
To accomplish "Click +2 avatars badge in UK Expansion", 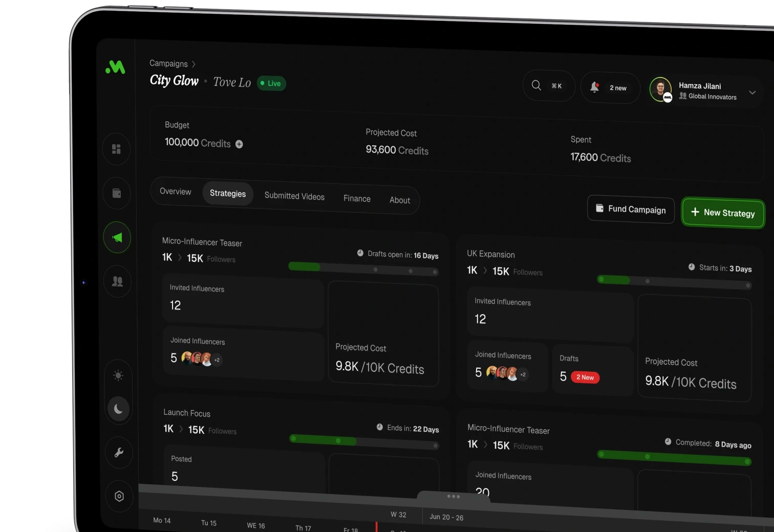I will (x=523, y=374).
